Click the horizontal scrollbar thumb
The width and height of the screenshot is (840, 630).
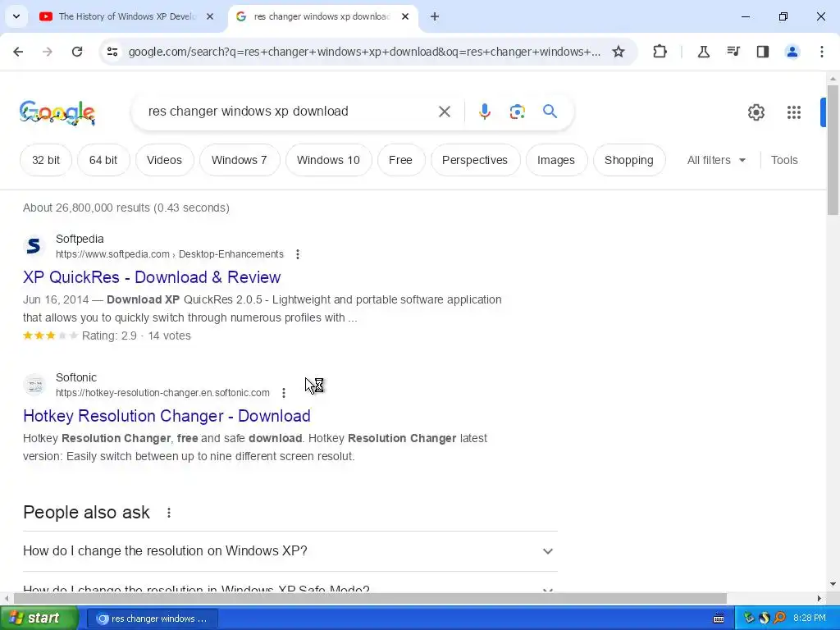(x=370, y=598)
